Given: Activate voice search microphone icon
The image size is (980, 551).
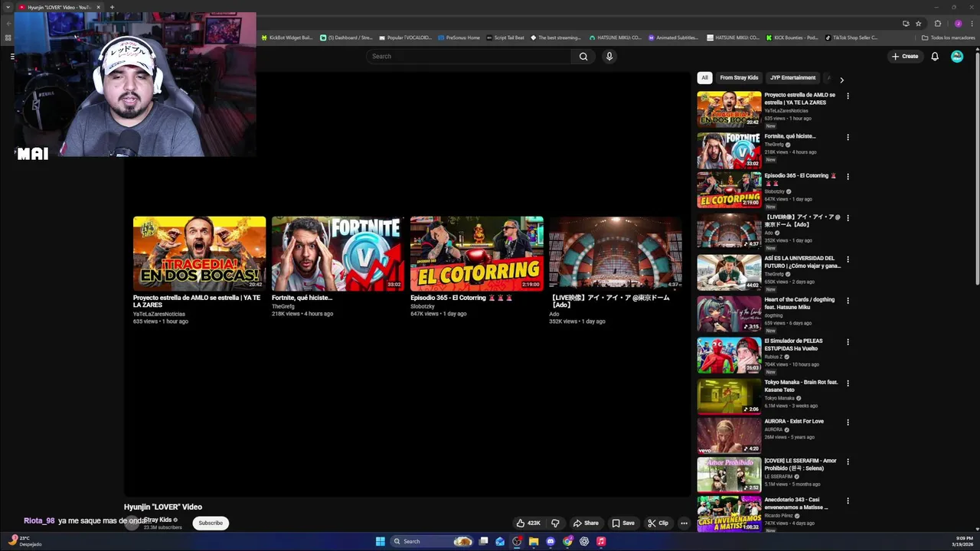Looking at the screenshot, I should coord(609,56).
